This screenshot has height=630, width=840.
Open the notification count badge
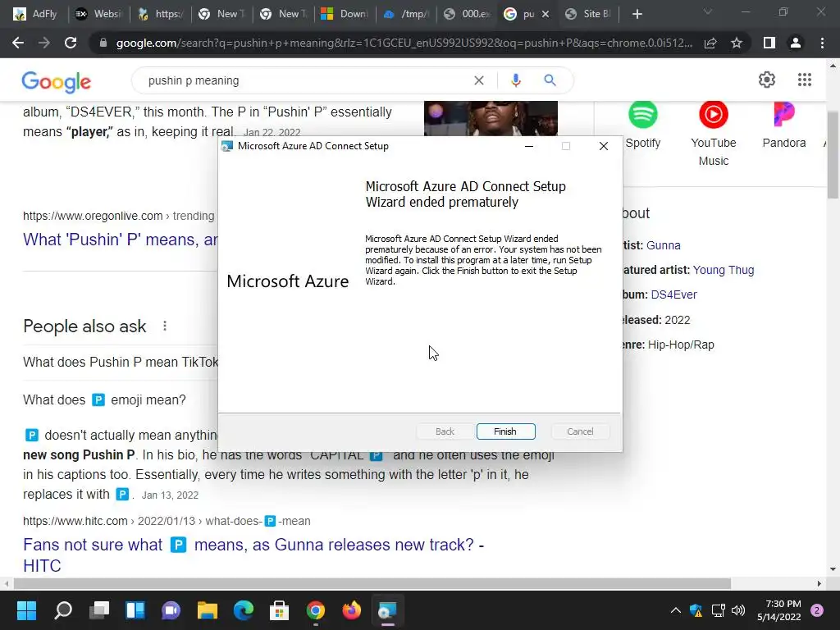coord(817,610)
